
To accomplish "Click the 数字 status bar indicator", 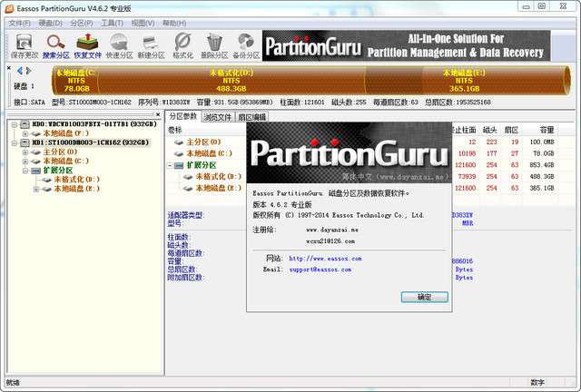I will click(537, 382).
